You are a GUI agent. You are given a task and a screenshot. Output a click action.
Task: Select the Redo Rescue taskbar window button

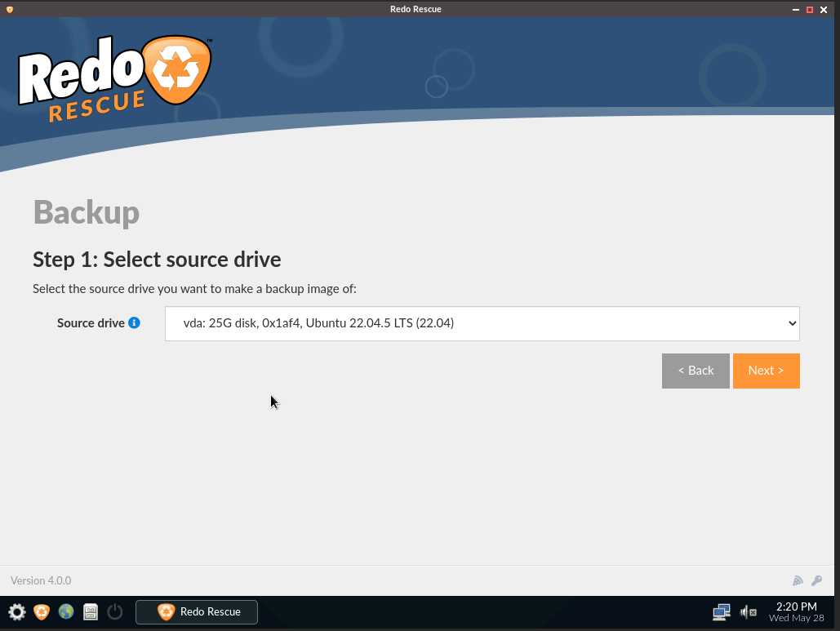click(197, 611)
